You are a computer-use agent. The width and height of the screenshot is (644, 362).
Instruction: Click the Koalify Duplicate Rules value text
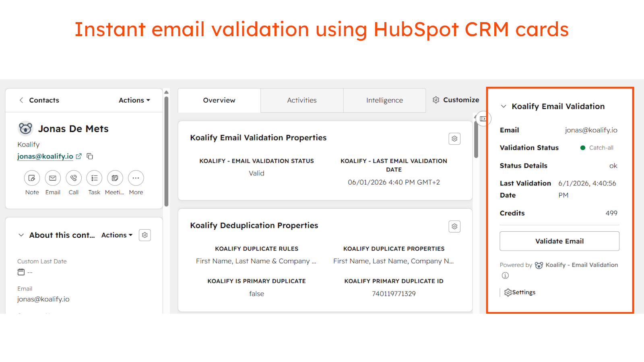coord(256,261)
